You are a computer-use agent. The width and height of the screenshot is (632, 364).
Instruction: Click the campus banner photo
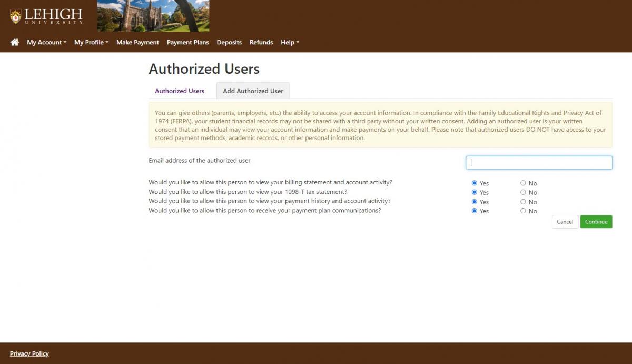153,16
